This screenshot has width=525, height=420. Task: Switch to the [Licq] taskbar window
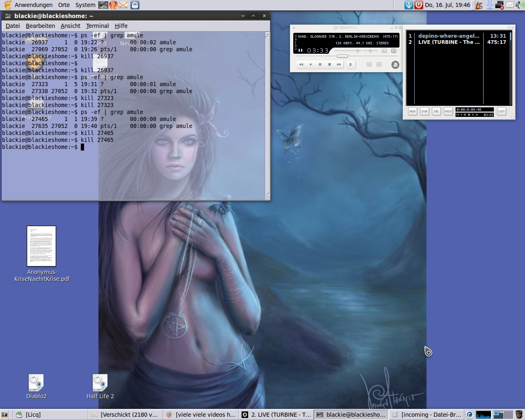coord(50,415)
